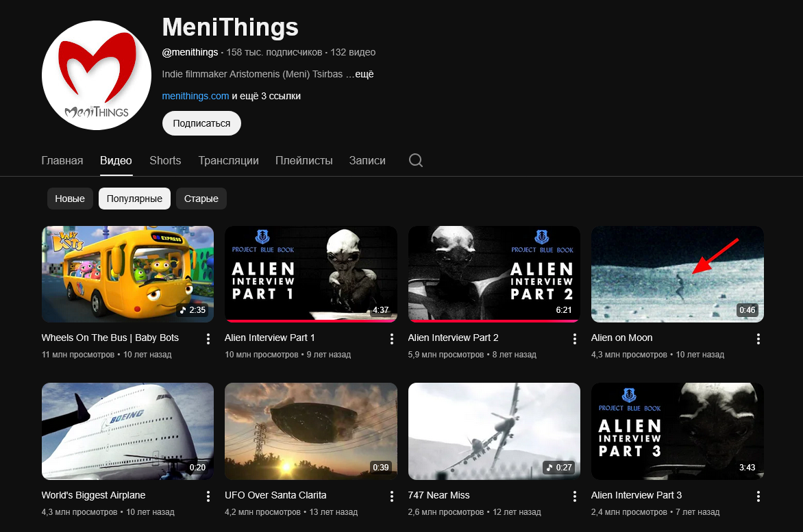Open options menu for Alien Interview Part 2
The width and height of the screenshot is (803, 532).
tap(575, 339)
